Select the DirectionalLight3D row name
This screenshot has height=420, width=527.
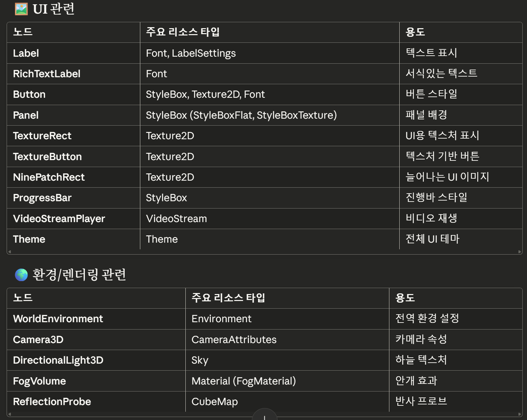pyautogui.click(x=58, y=360)
